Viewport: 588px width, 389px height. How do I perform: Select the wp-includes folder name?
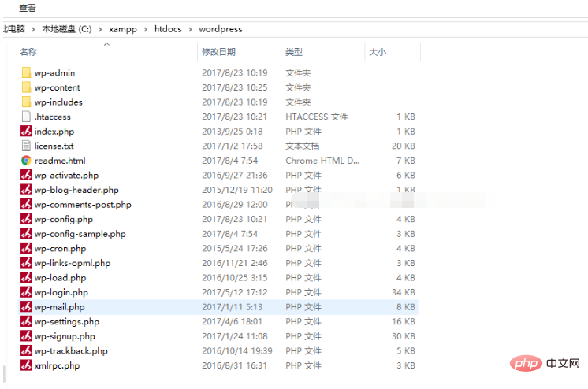[x=58, y=102]
